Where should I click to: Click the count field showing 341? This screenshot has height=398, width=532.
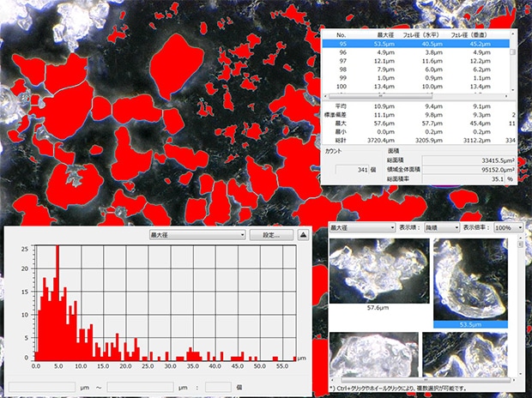click(352, 169)
